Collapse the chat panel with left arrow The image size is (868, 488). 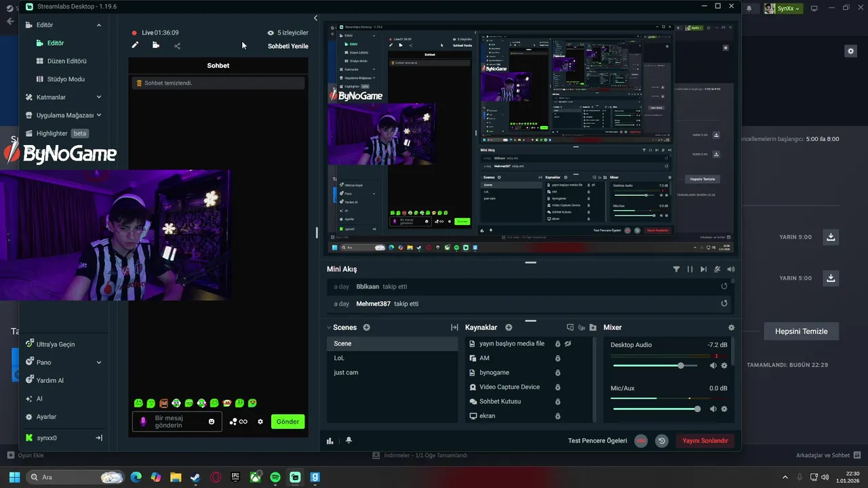(x=315, y=18)
